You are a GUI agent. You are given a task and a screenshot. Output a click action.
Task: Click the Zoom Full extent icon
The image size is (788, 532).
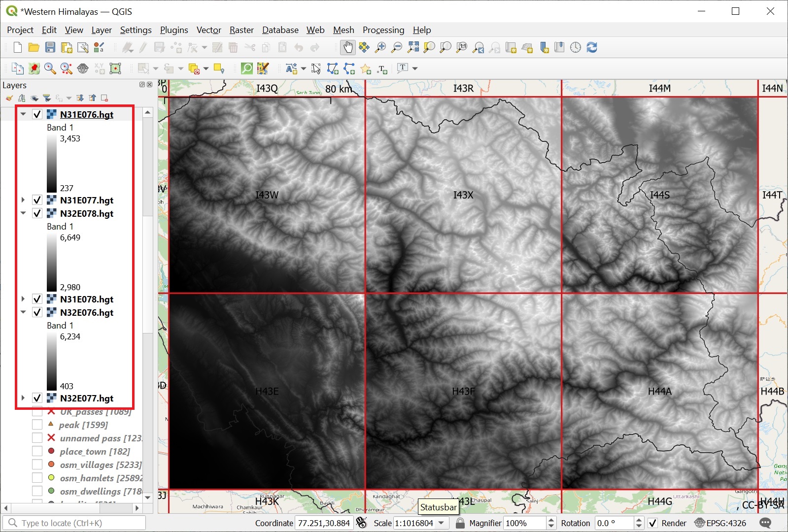[413, 47]
